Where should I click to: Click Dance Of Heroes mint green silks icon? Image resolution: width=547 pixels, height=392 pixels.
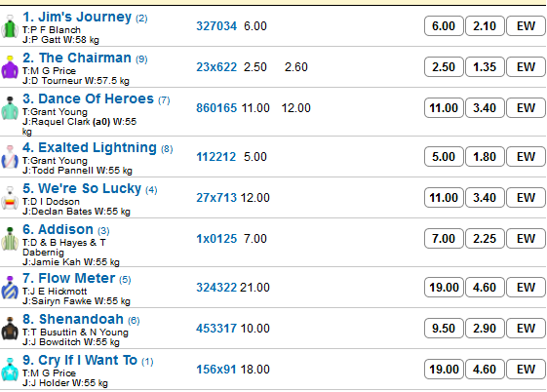tap(10, 109)
